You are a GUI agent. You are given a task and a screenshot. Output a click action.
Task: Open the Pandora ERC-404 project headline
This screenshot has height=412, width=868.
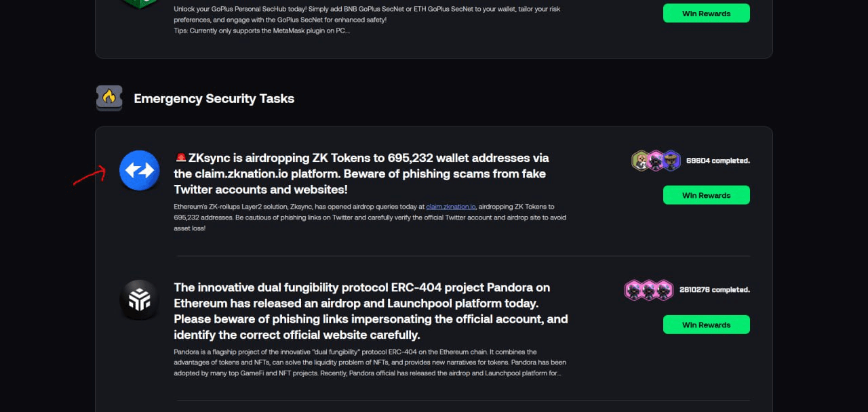pos(371,311)
